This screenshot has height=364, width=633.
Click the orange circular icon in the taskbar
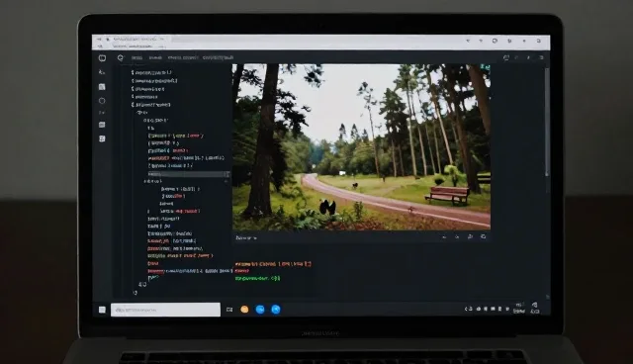(x=244, y=310)
